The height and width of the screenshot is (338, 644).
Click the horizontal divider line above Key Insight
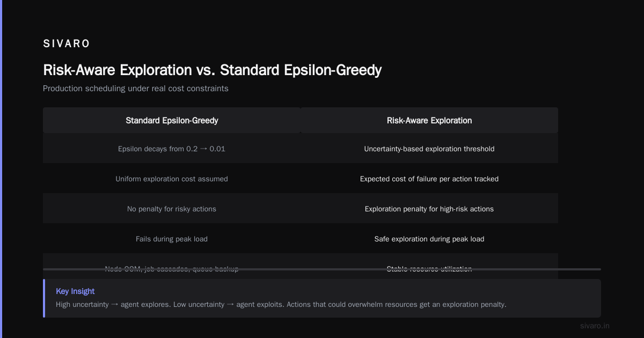[x=322, y=269]
